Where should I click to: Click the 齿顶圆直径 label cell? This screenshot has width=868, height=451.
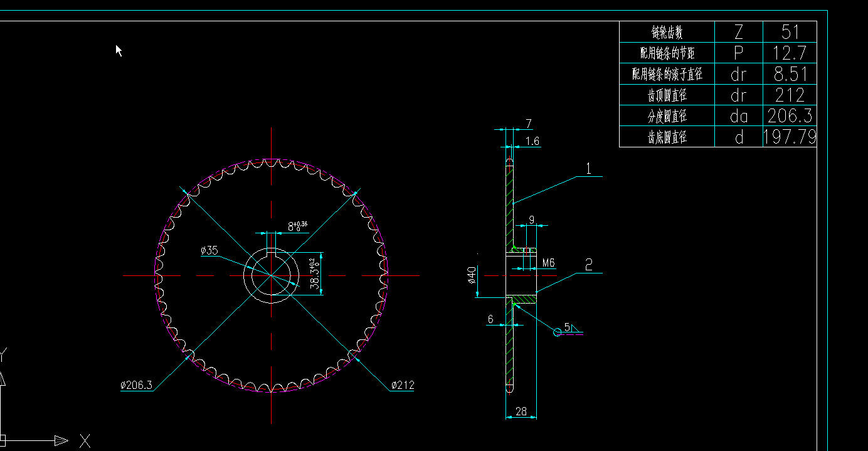pos(667,95)
